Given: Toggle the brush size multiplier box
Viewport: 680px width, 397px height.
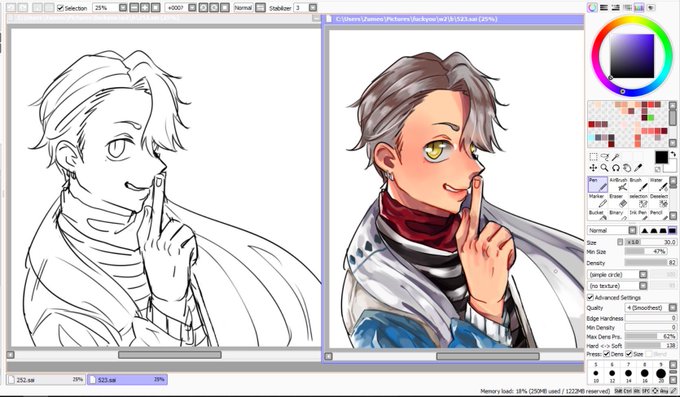Looking at the screenshot, I should pyautogui.click(x=620, y=242).
